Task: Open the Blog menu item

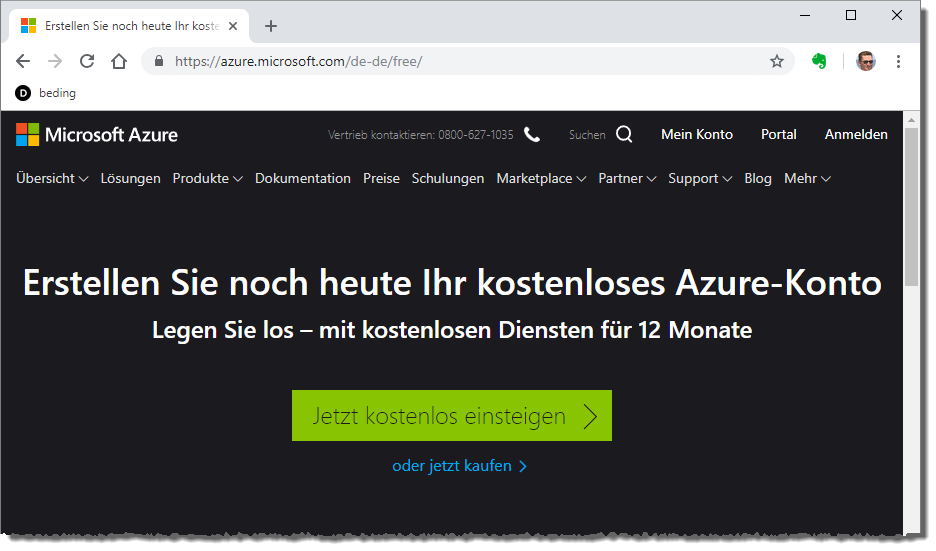Action: [758, 178]
